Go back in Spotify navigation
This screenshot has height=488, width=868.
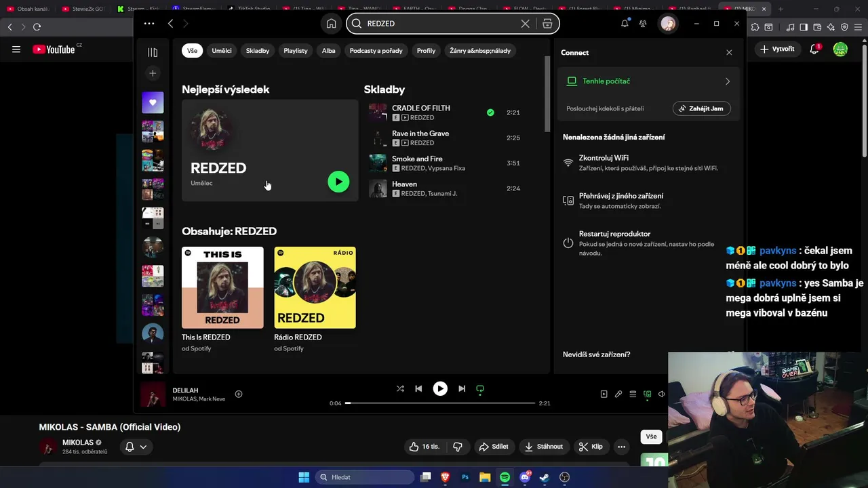tap(170, 24)
